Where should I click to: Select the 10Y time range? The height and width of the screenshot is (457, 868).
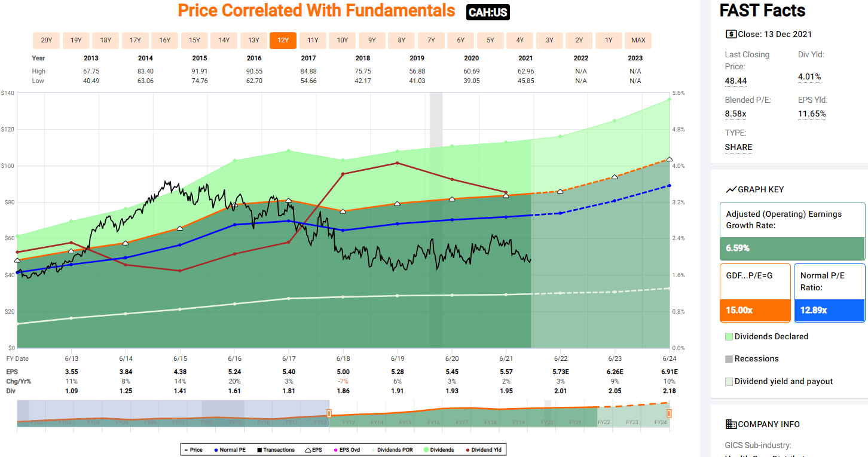click(x=343, y=41)
